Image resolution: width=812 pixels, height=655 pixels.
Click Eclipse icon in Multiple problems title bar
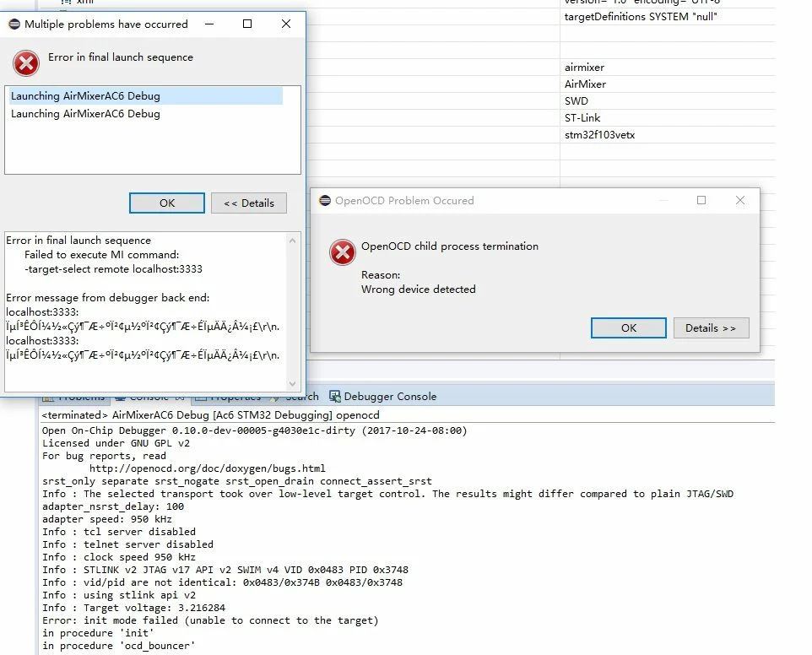14,24
